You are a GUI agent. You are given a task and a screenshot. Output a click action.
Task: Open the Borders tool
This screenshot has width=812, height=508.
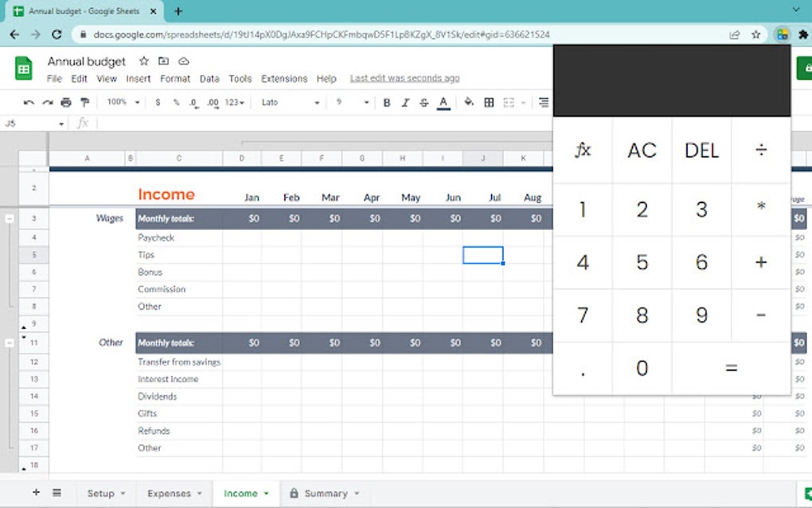pos(488,103)
